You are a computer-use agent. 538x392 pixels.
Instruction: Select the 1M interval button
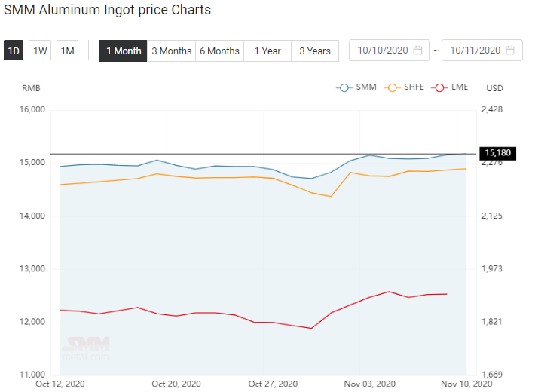coord(67,51)
